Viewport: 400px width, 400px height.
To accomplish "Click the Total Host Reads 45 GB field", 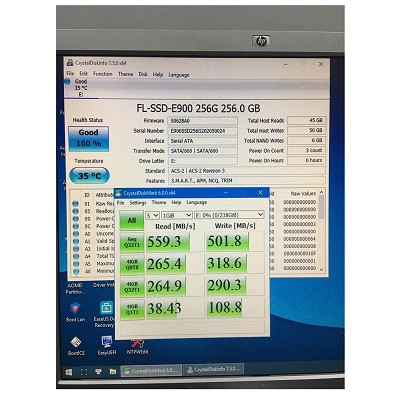I will coord(306,120).
